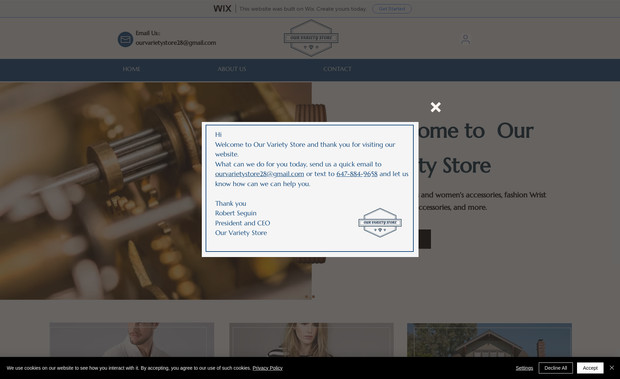Click the Our Variety Store header logo
Screen dimensions: 620x379
point(311,38)
